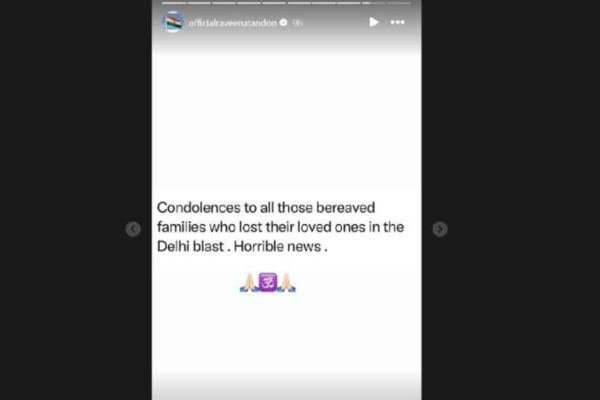Tap the right folded hands emoji

coord(287,283)
